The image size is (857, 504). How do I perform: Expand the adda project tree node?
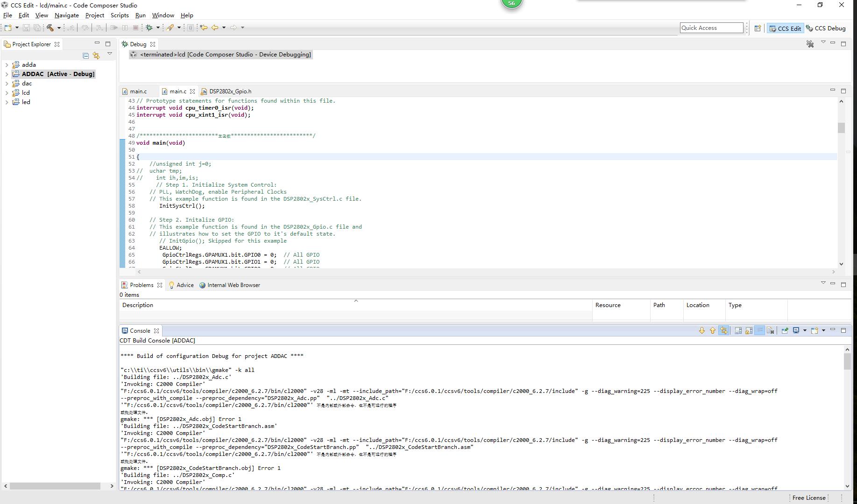click(7, 65)
